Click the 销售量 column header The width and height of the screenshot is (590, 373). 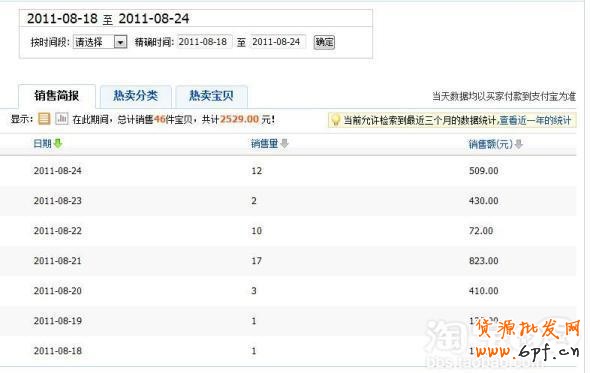point(265,143)
